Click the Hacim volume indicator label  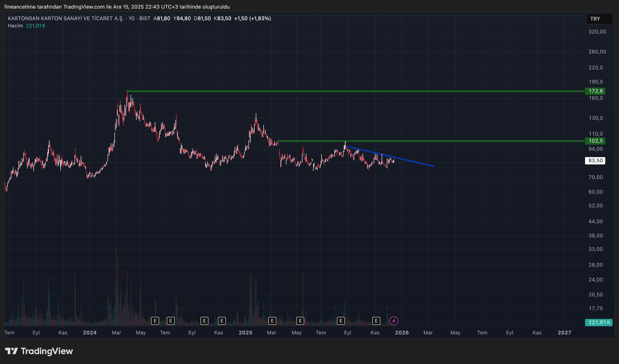point(15,26)
